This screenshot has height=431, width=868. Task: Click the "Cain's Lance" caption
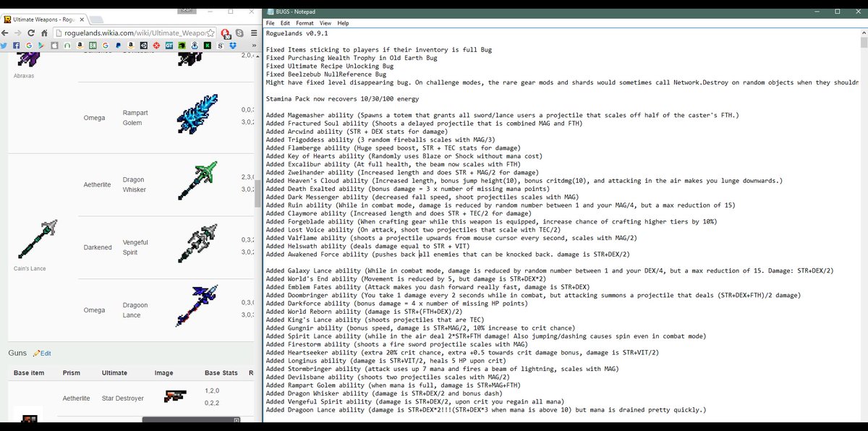[x=29, y=268]
